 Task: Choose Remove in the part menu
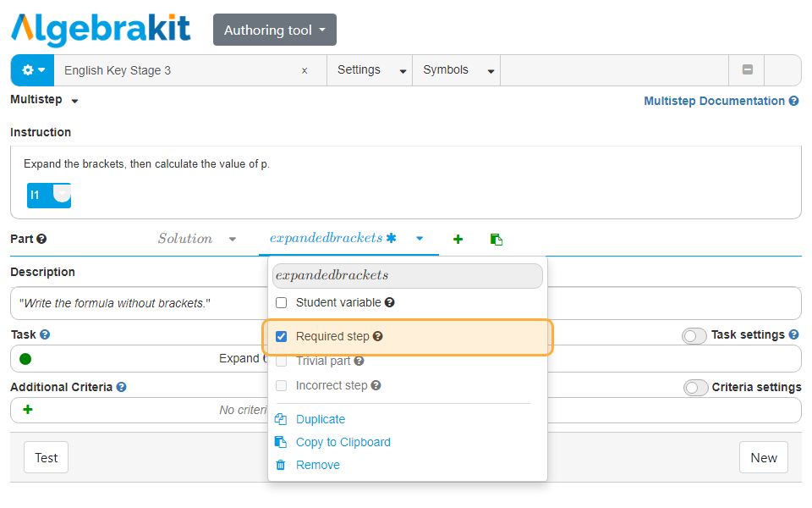[317, 465]
